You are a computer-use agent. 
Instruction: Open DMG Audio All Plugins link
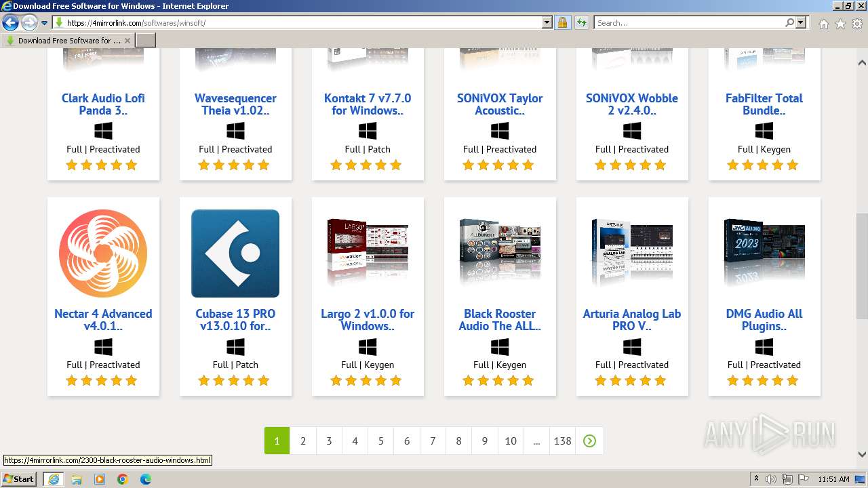(x=764, y=320)
